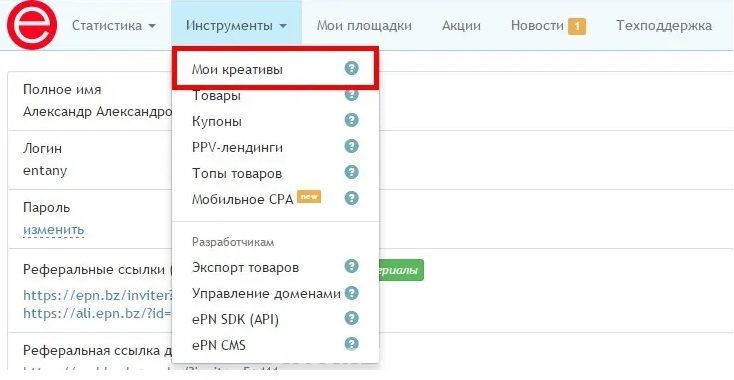Open the epn.bz/inviter referral link

point(98,295)
